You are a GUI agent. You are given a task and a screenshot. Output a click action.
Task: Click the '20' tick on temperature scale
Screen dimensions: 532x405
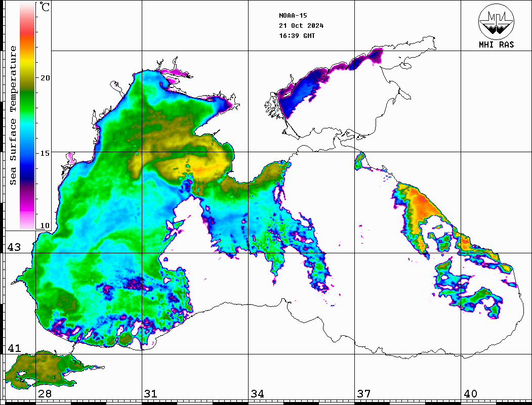click(45, 78)
